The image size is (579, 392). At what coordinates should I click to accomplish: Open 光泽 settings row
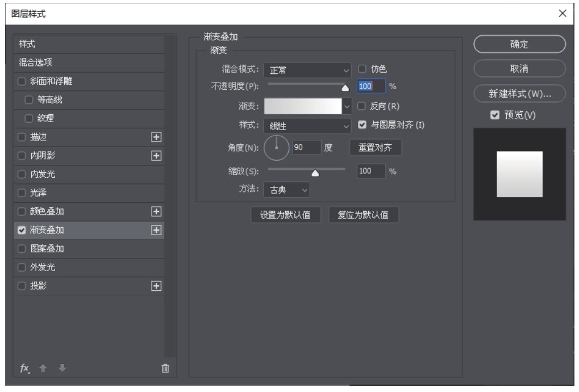(x=89, y=193)
